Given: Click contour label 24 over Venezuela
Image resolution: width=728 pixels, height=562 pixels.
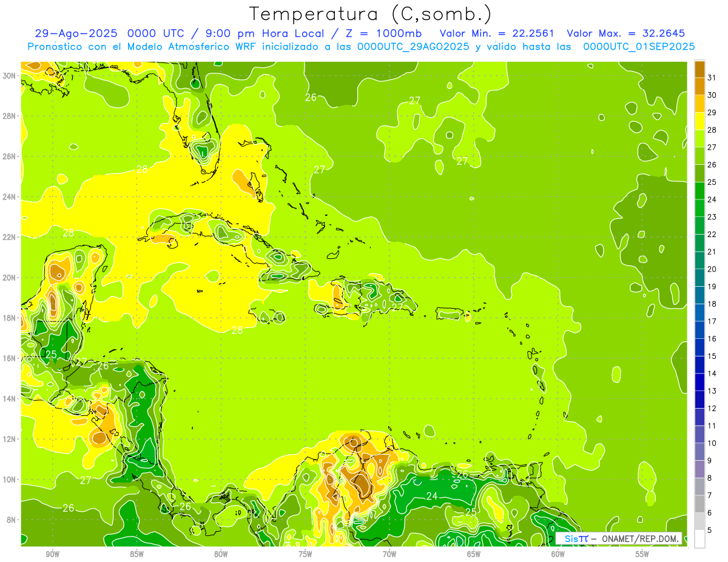Looking at the screenshot, I should 432,496.
